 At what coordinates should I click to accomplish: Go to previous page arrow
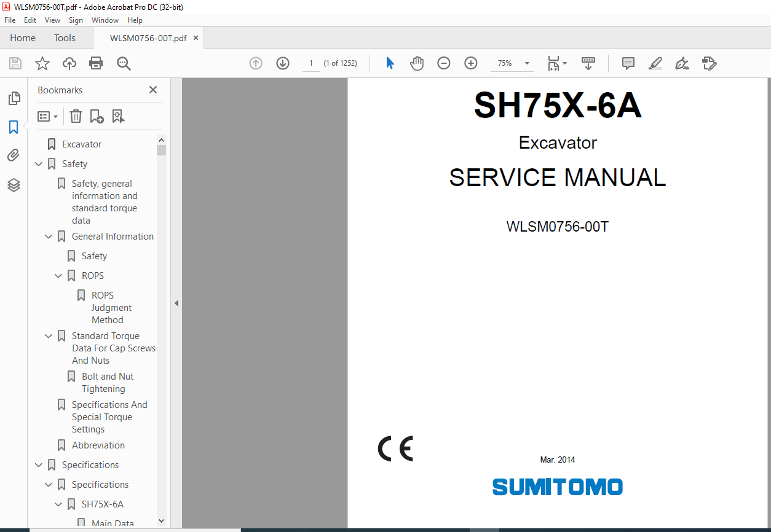256,63
